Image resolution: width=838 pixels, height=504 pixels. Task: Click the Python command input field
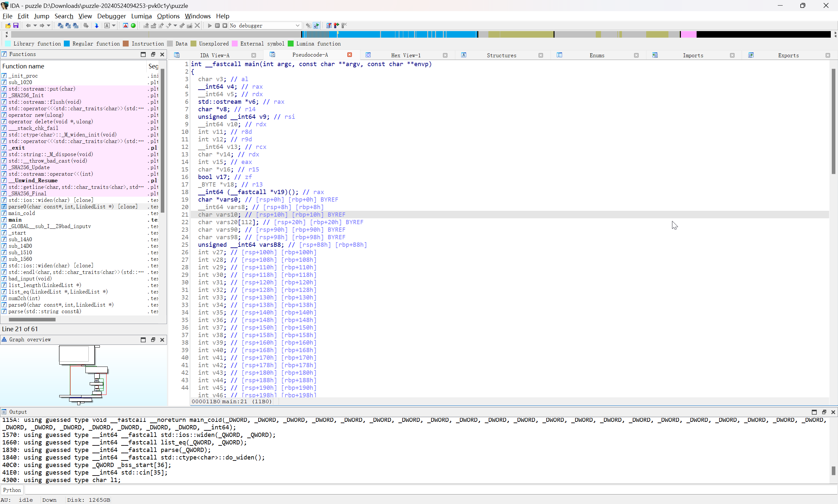tap(431, 490)
